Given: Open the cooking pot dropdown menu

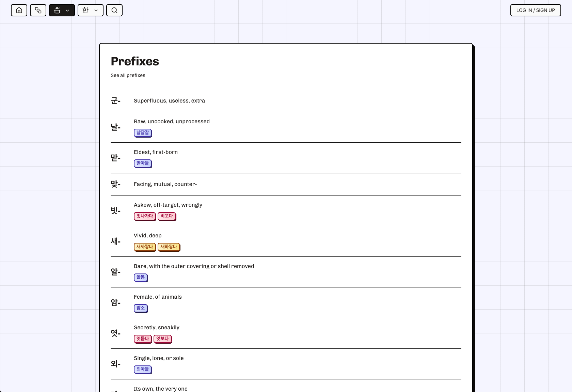Looking at the screenshot, I should point(62,10).
